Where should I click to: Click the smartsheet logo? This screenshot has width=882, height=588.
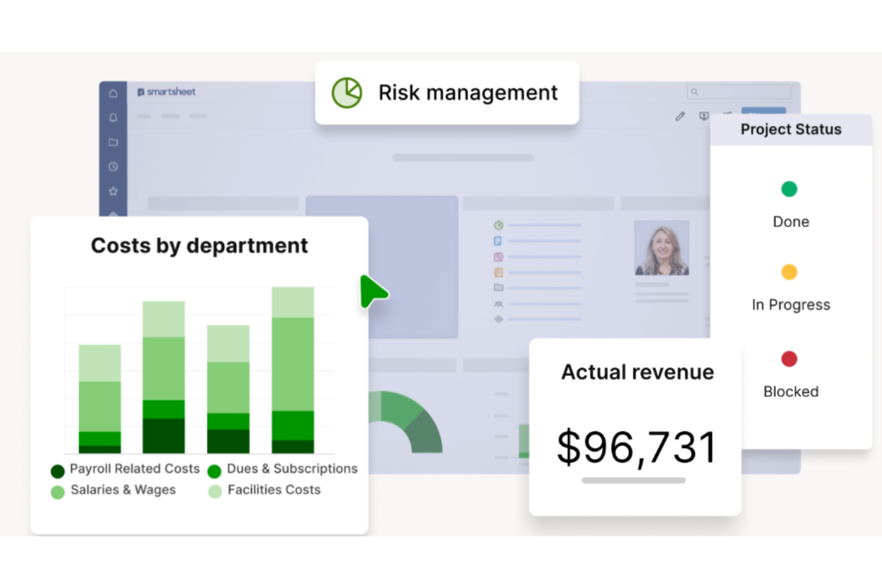point(167,92)
